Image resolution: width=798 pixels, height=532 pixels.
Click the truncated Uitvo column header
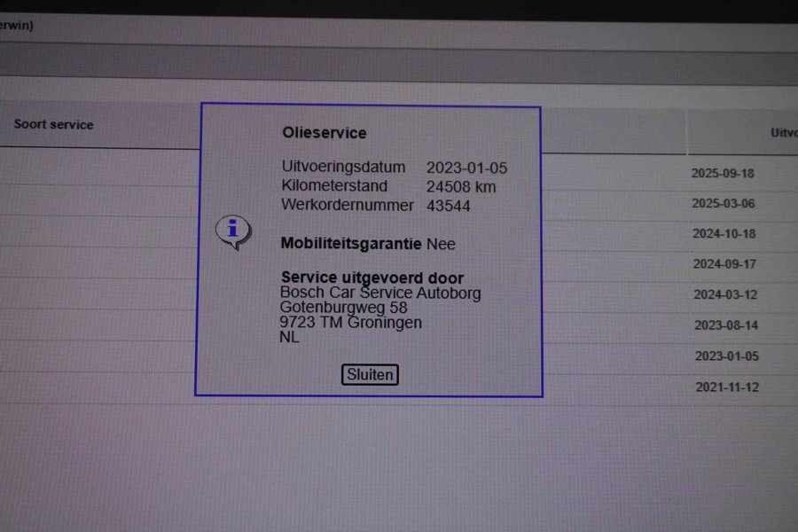(783, 132)
